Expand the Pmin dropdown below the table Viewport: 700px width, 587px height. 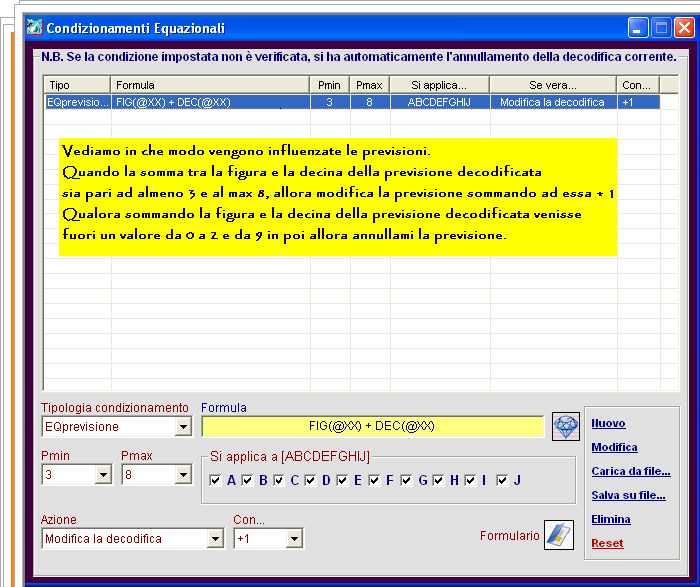click(103, 475)
